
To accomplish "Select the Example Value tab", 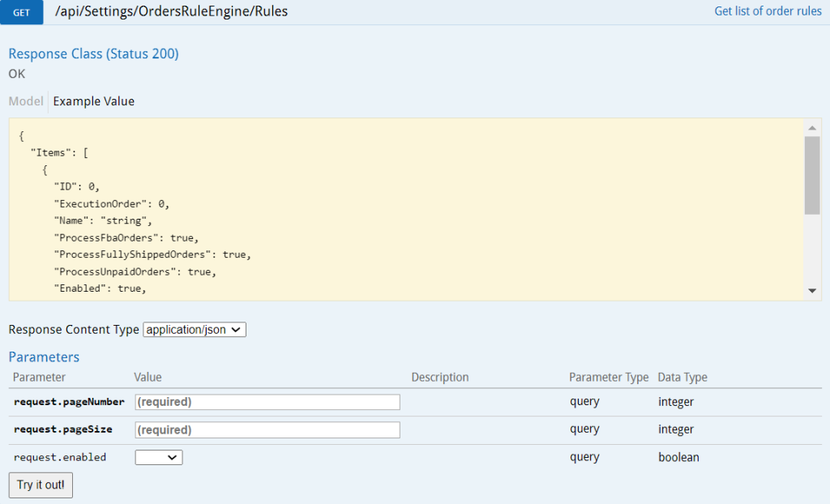I will point(92,100).
